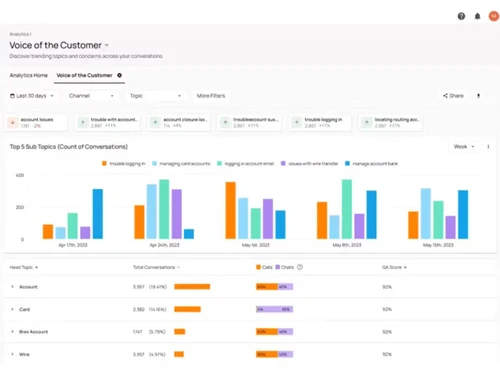Click the Wire row calls-chats split bar

tap(274, 354)
